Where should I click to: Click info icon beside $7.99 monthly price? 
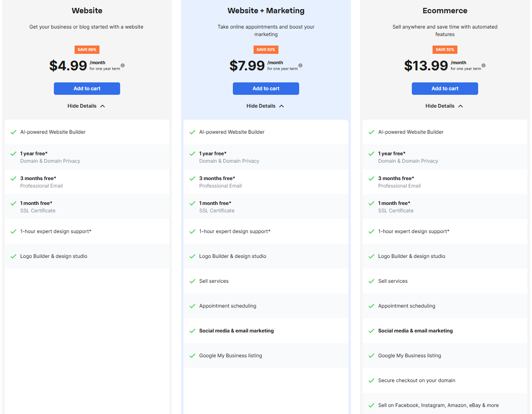[x=300, y=65]
